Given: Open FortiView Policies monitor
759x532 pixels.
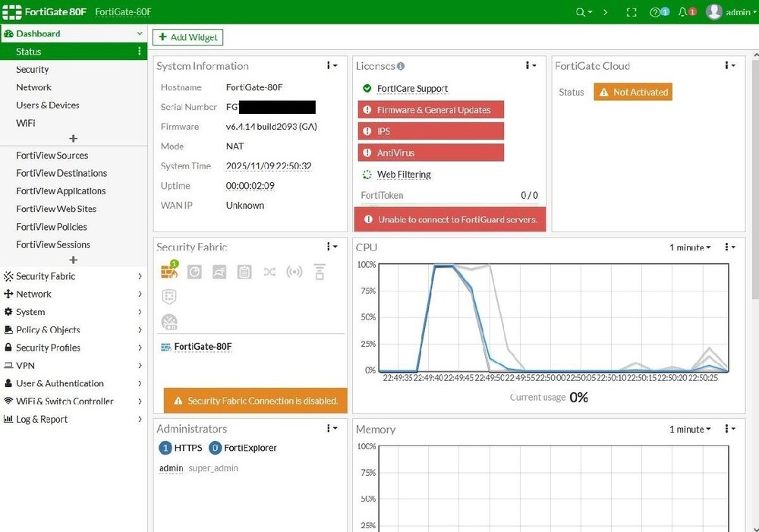Looking at the screenshot, I should pyautogui.click(x=52, y=227).
